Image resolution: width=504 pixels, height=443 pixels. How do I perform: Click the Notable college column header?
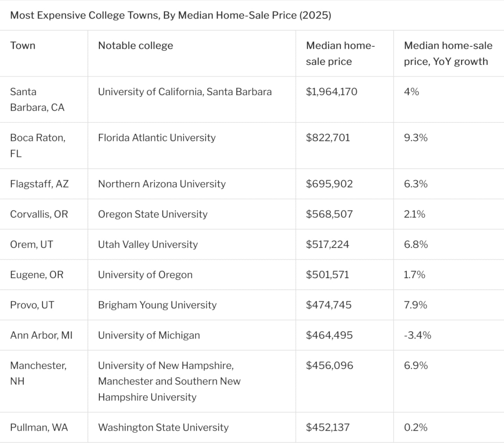point(135,45)
